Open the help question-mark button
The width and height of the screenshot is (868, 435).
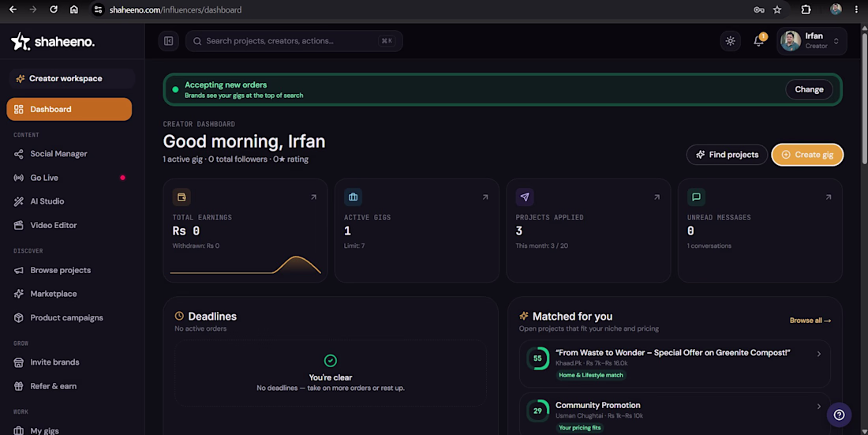(840, 414)
